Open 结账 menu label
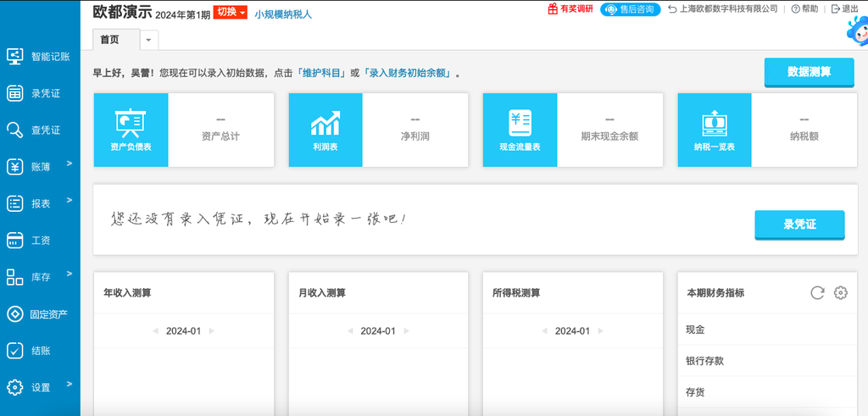The image size is (868, 416). (41, 351)
